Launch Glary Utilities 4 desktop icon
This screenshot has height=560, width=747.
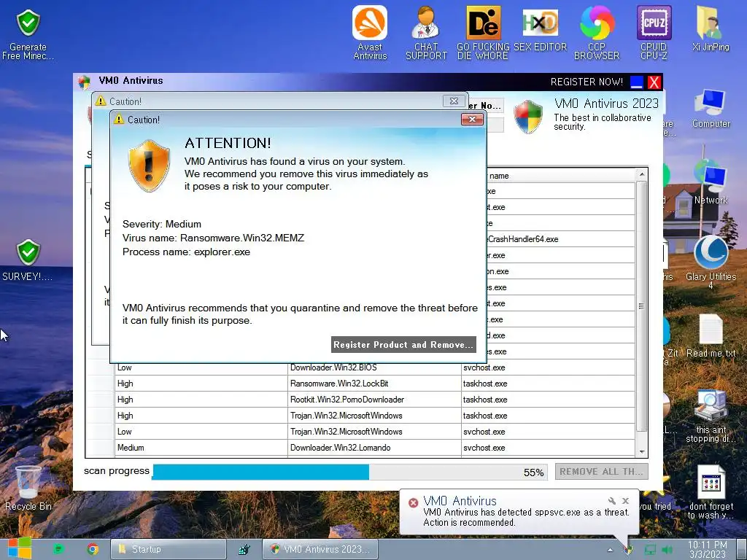coord(711,262)
